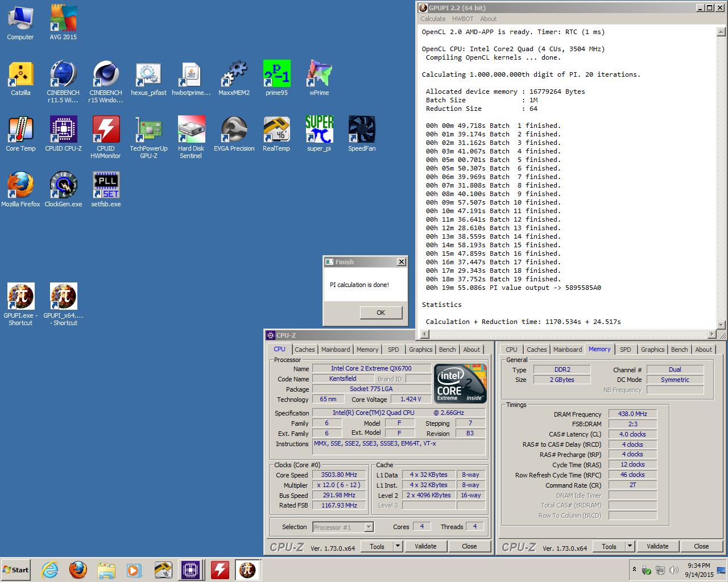This screenshot has width=728, height=582.
Task: Open CPUID CPU-Z desktop shortcut
Action: pyautogui.click(x=63, y=134)
